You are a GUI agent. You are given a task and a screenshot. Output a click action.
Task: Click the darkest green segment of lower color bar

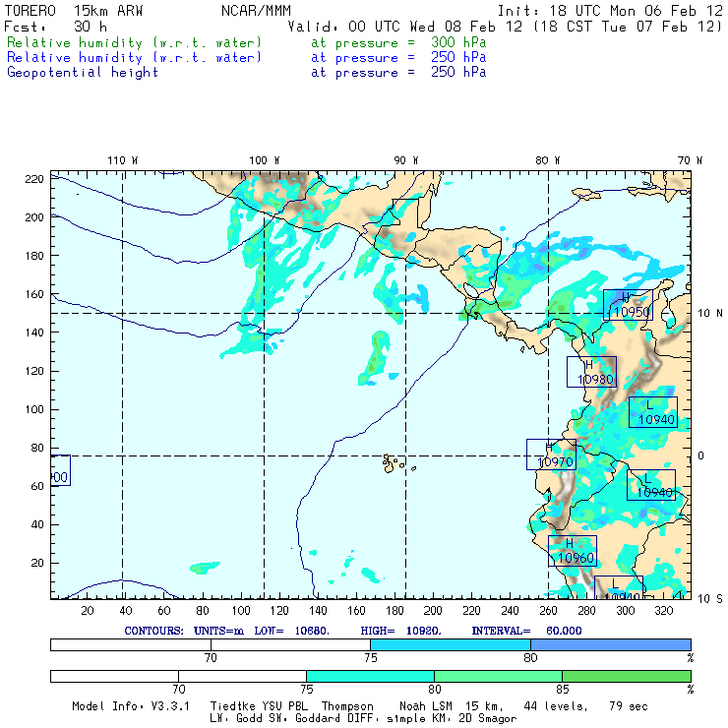(x=626, y=677)
